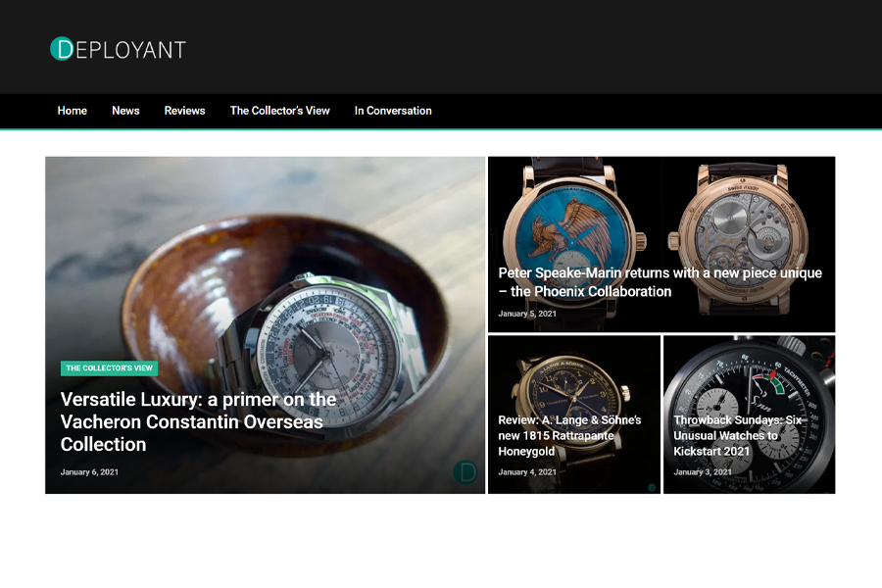Open the In Conversation section

click(x=393, y=111)
